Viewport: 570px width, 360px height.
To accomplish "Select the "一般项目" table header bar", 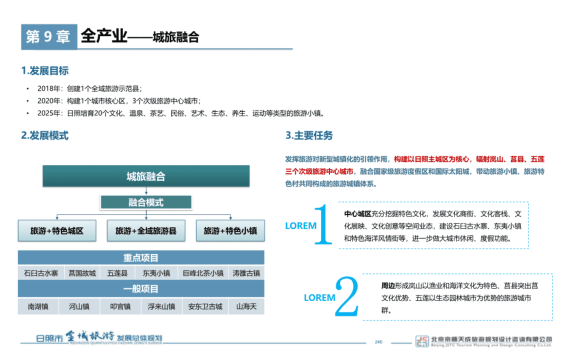I will pyautogui.click(x=141, y=289).
